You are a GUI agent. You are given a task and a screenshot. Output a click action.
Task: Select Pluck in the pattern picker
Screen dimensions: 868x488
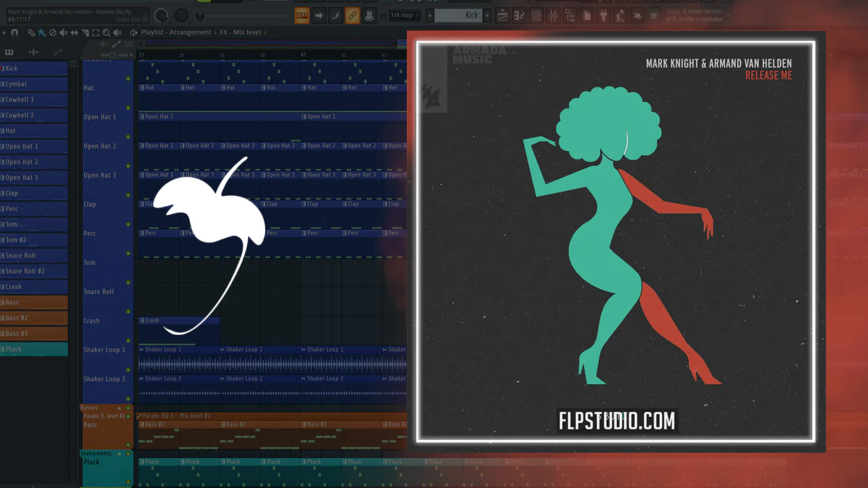pos(34,349)
